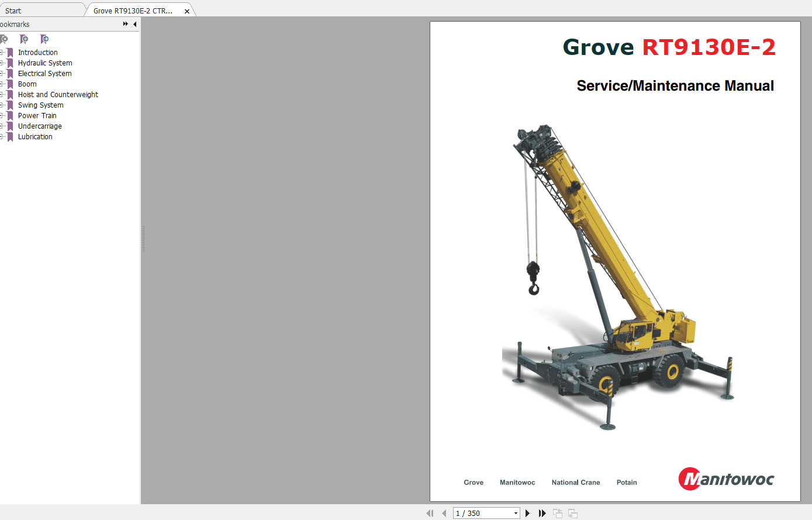Jump to the first page
This screenshot has width=812, height=520.
click(430, 513)
